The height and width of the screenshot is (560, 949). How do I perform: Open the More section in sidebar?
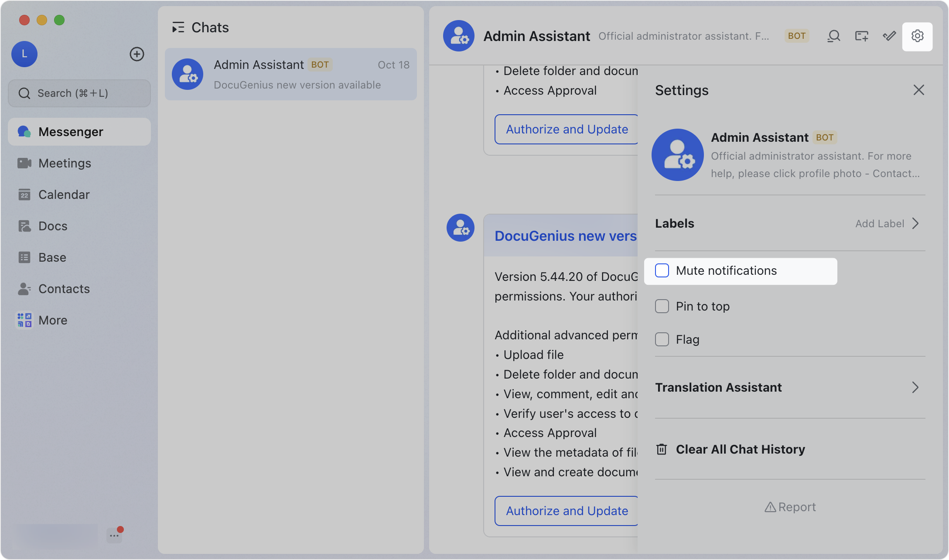(53, 320)
